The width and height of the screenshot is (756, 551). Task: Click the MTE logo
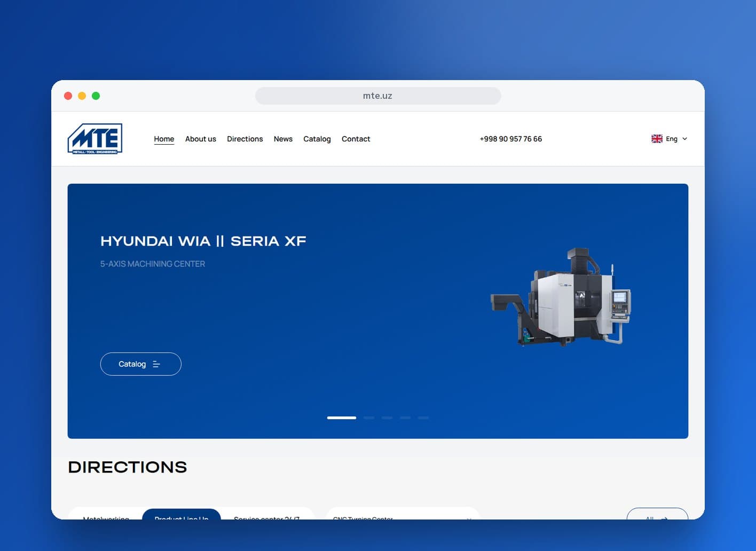click(x=95, y=139)
